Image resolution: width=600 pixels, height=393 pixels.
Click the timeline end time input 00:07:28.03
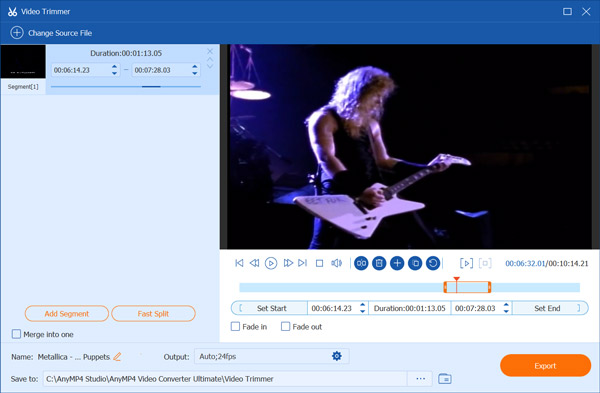coord(476,308)
